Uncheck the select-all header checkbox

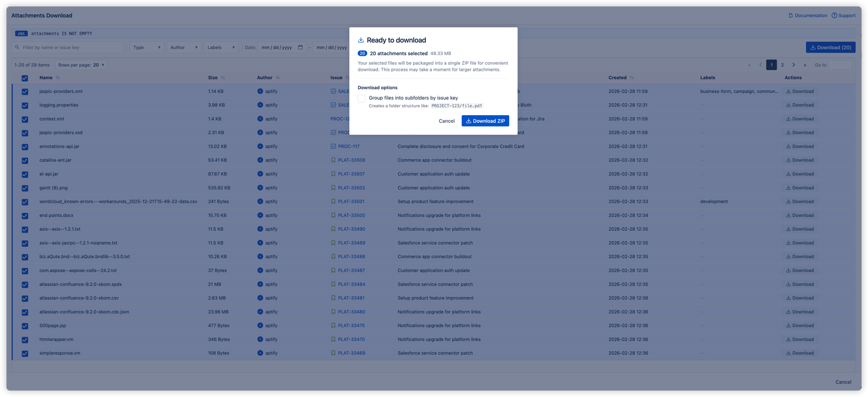[x=25, y=78]
